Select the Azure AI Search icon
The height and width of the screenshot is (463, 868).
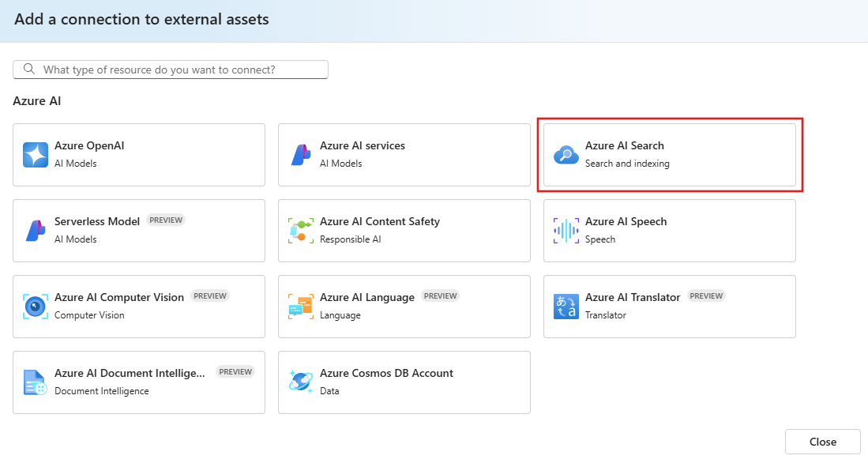pos(566,154)
